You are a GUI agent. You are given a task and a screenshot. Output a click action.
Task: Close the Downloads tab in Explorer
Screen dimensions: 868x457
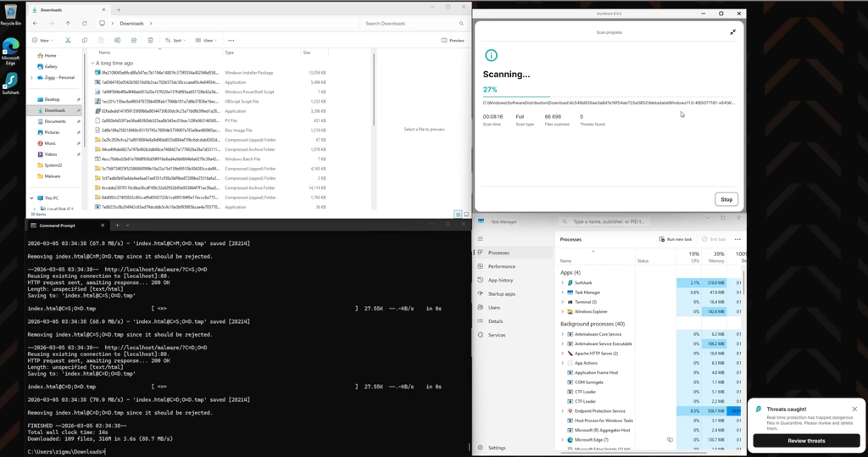click(x=103, y=10)
